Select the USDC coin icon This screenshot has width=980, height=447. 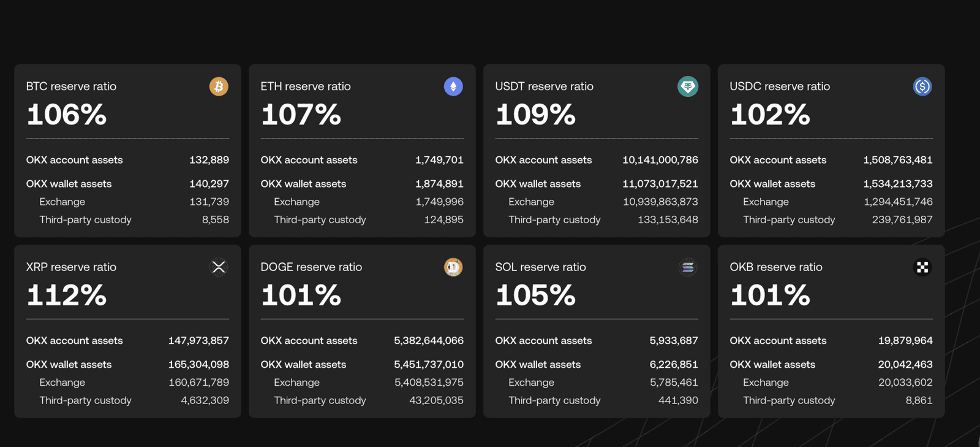click(x=922, y=86)
